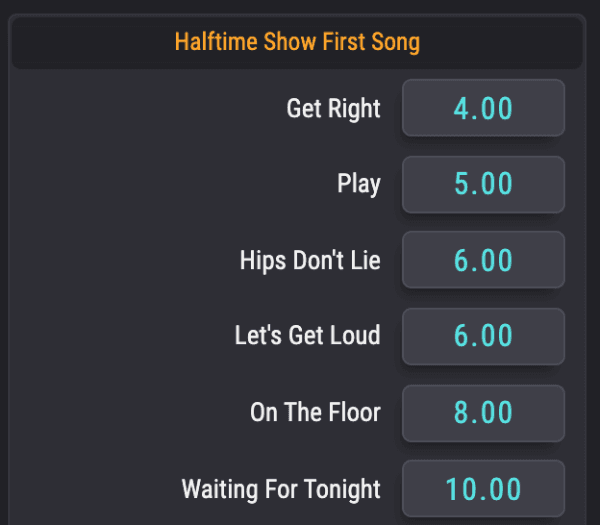This screenshot has height=525, width=600.
Task: Click the 5.00 price box
Action: 483,184
